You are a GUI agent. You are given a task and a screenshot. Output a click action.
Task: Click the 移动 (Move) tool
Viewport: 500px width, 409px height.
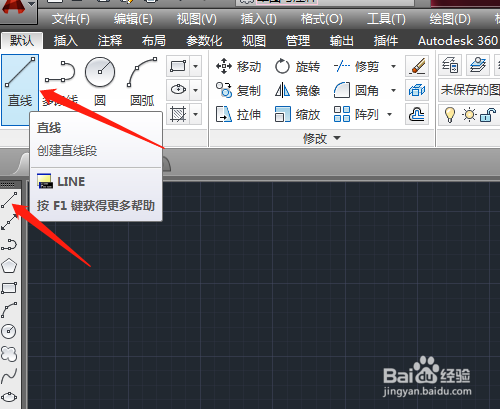238,66
